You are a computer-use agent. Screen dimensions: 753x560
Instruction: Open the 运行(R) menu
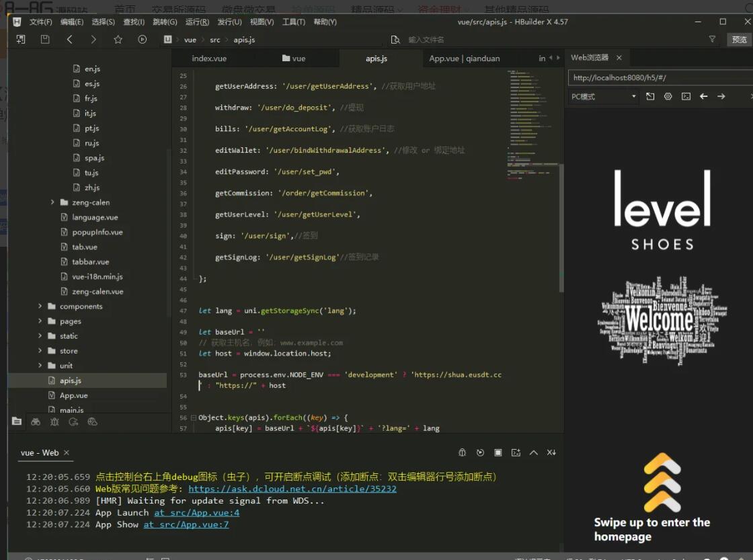coord(196,22)
